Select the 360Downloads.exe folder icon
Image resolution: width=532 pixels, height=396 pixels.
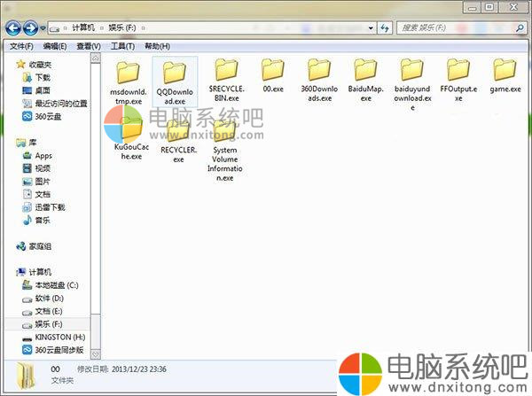[x=319, y=69]
